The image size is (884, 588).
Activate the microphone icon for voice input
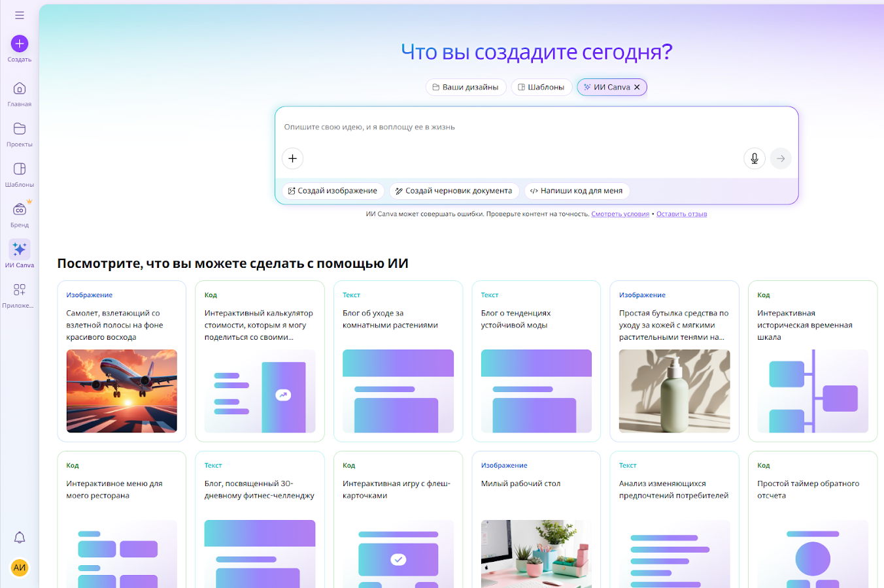(x=754, y=158)
